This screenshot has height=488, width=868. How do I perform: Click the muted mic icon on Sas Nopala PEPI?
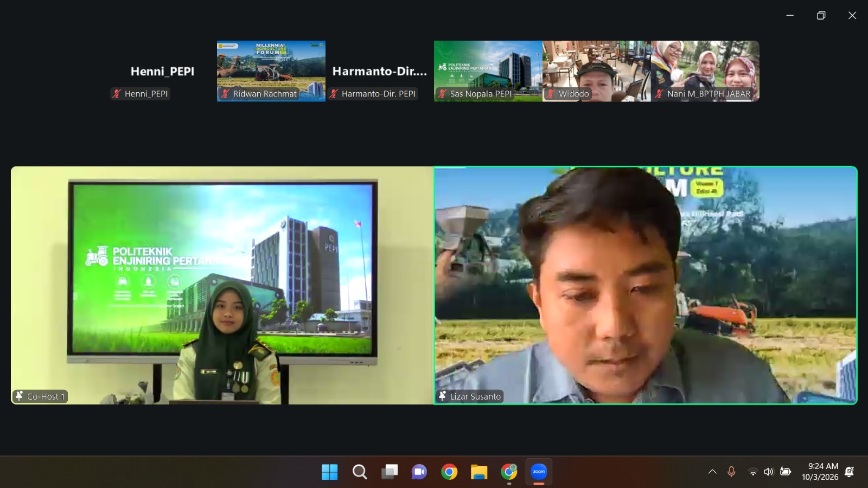pyautogui.click(x=442, y=94)
